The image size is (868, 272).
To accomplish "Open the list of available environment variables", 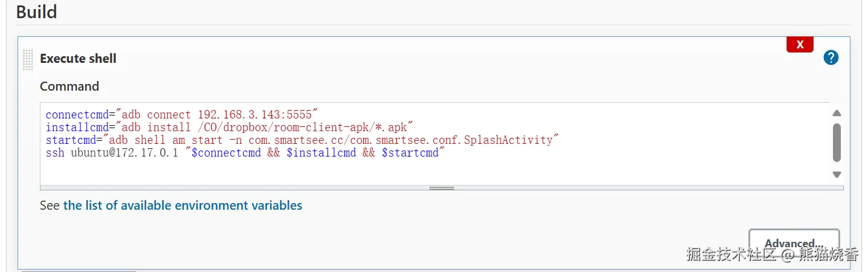I will coord(182,206).
